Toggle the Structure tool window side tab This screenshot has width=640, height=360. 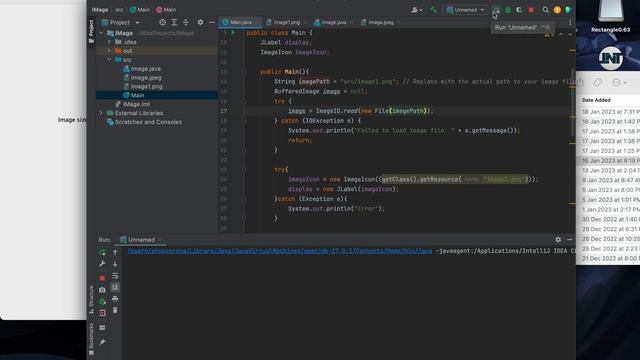coord(91,299)
